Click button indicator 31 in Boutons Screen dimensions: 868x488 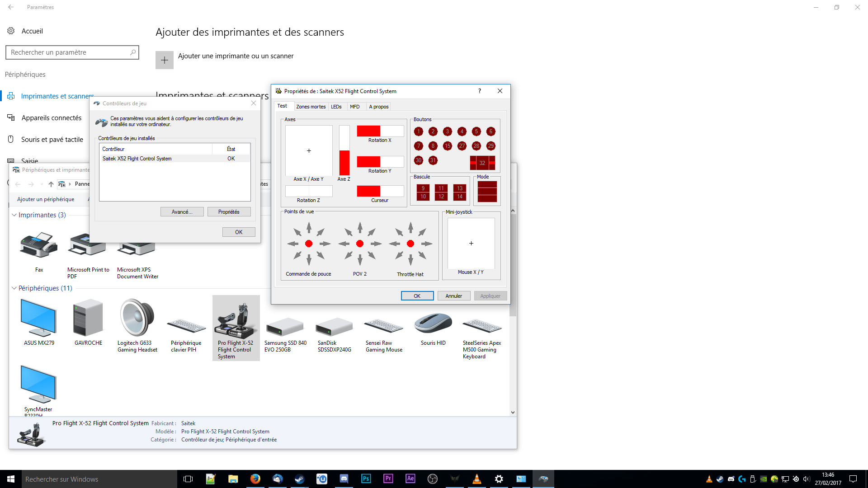[433, 160]
